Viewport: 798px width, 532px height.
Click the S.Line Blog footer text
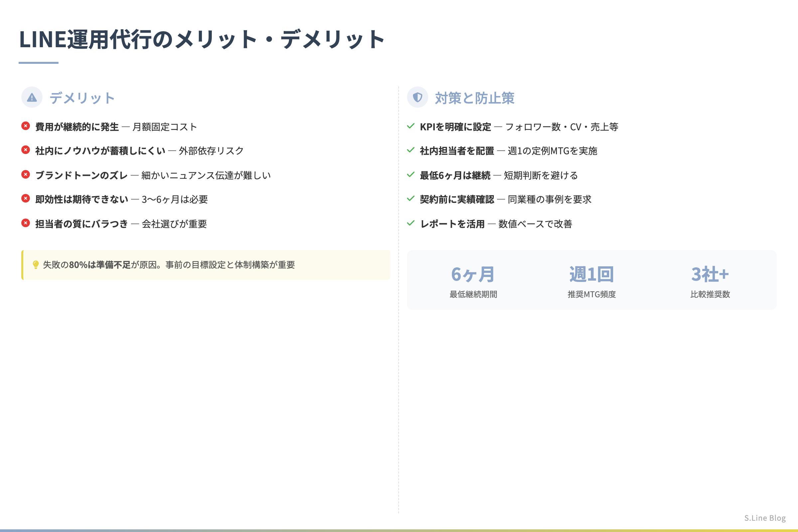pos(765,518)
